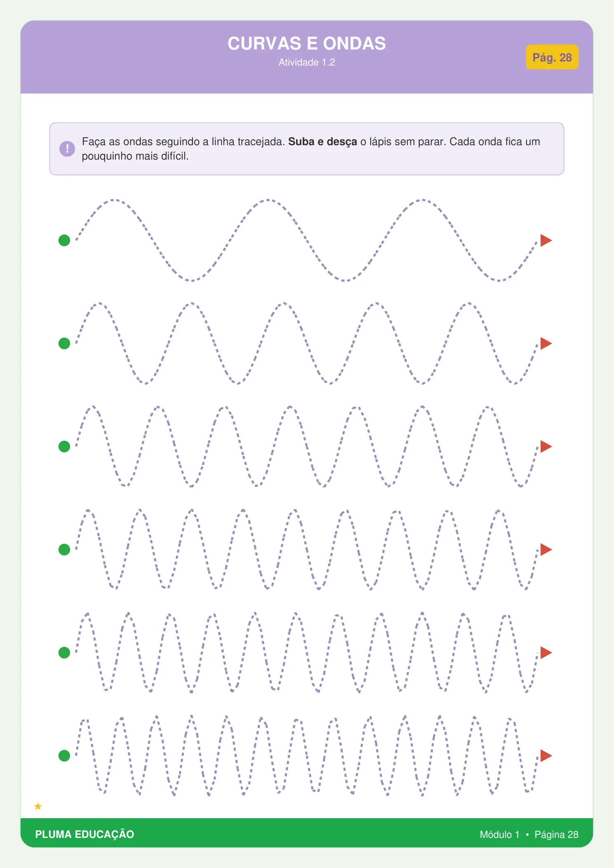Viewport: 614px width, 868px height.
Task: Click the red arrow ending the third wave
Action: (x=546, y=447)
